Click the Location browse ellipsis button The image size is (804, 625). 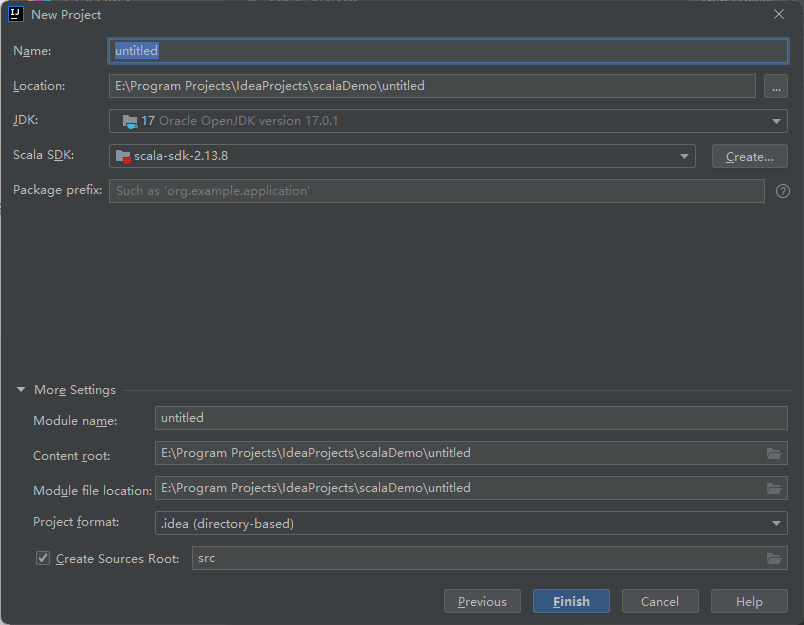click(776, 86)
